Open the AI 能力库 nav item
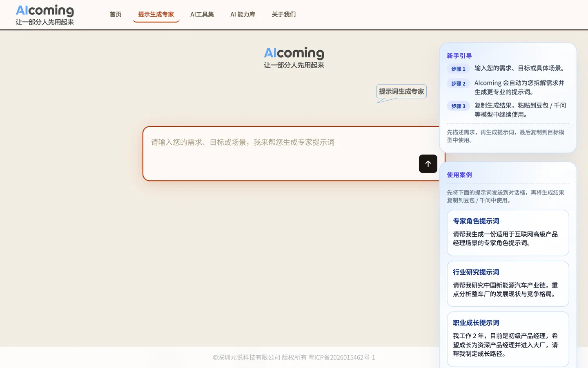The width and height of the screenshot is (588, 368). 243,14
